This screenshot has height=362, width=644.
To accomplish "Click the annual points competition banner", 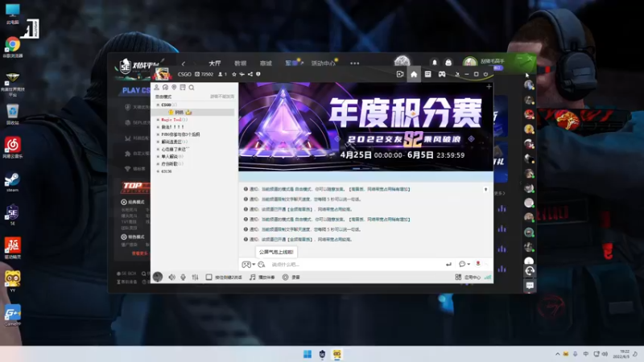I will pos(365,127).
